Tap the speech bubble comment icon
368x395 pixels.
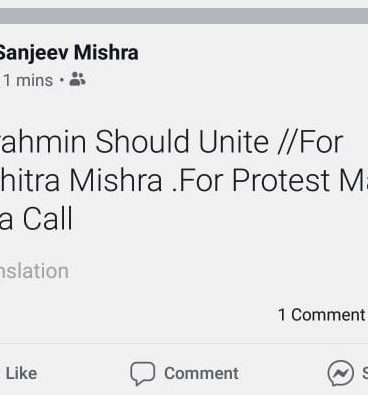142,373
